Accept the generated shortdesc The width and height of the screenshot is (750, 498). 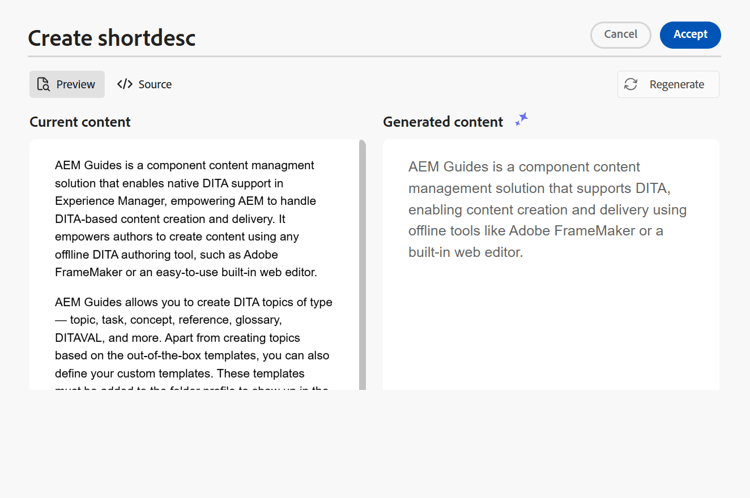pyautogui.click(x=690, y=35)
